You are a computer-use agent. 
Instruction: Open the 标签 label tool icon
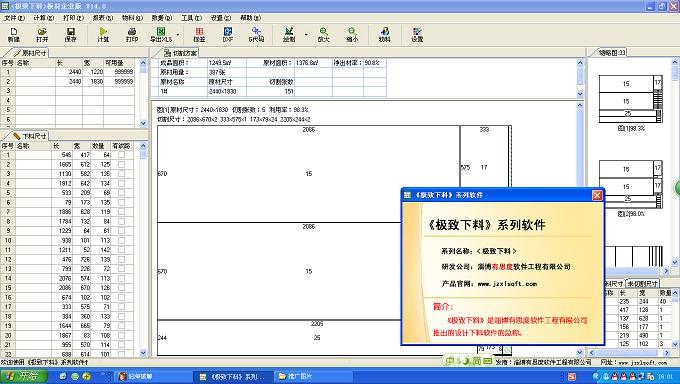coord(199,35)
